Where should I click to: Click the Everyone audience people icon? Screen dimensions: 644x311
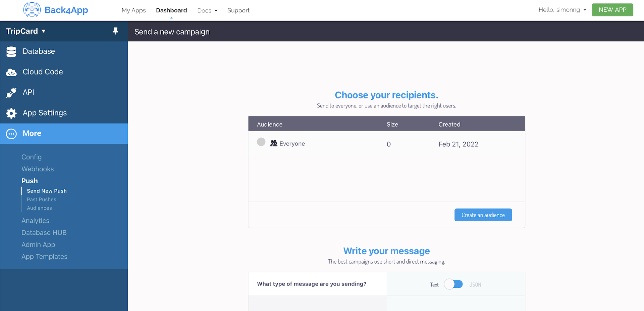(x=273, y=143)
